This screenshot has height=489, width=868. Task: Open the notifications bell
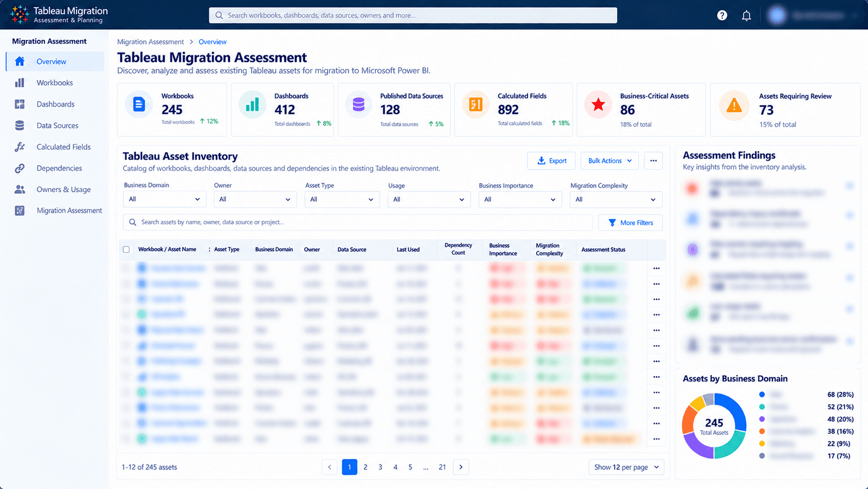point(746,16)
